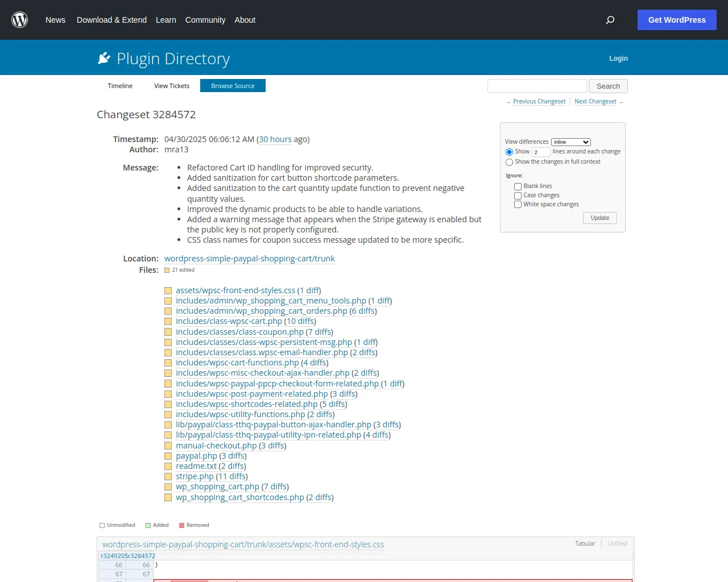
Task: Go to Next Changeset
Action: click(595, 102)
